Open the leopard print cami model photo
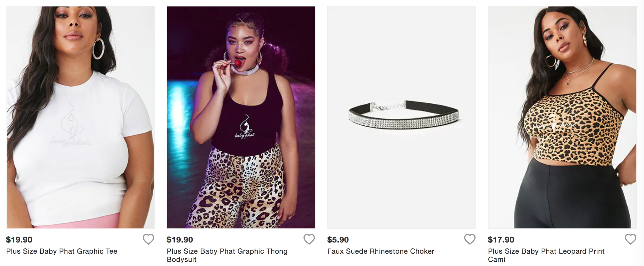 pyautogui.click(x=562, y=117)
